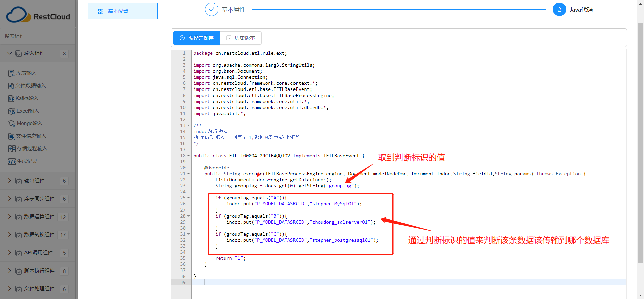Click the 基本配置 grid icon

(101, 11)
